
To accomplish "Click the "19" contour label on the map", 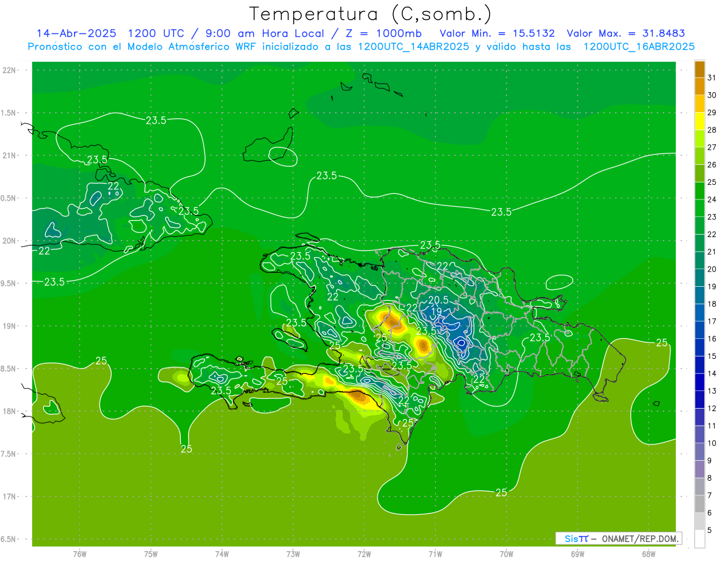I will tap(436, 312).
